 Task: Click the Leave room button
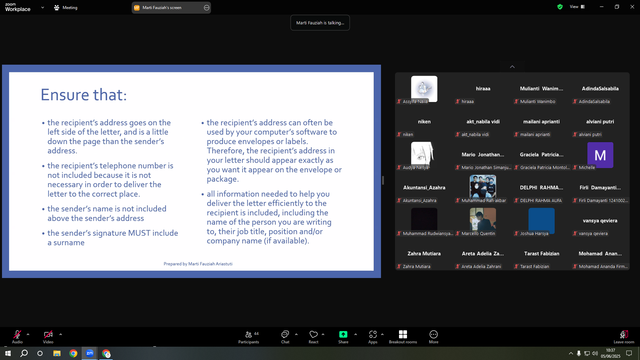click(x=624, y=336)
